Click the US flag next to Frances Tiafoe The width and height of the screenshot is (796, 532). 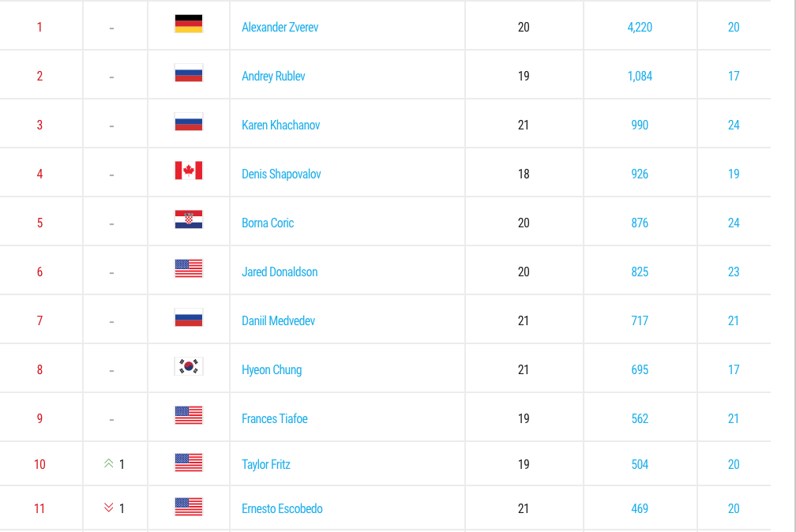click(x=189, y=416)
